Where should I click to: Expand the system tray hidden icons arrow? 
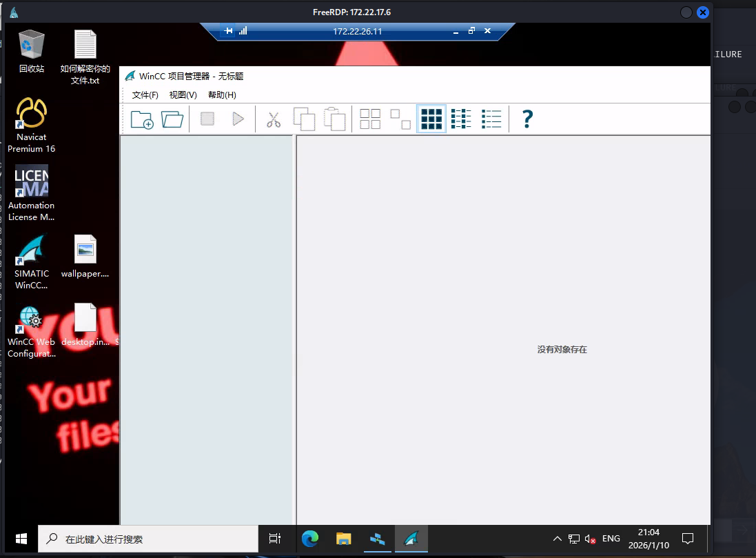(557, 539)
